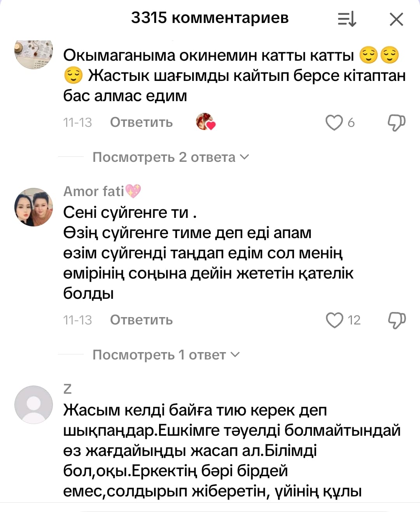Expand "Посмотреть 1 ответ" reply
Image resolution: width=420 pixels, height=512 pixels.
(x=159, y=355)
